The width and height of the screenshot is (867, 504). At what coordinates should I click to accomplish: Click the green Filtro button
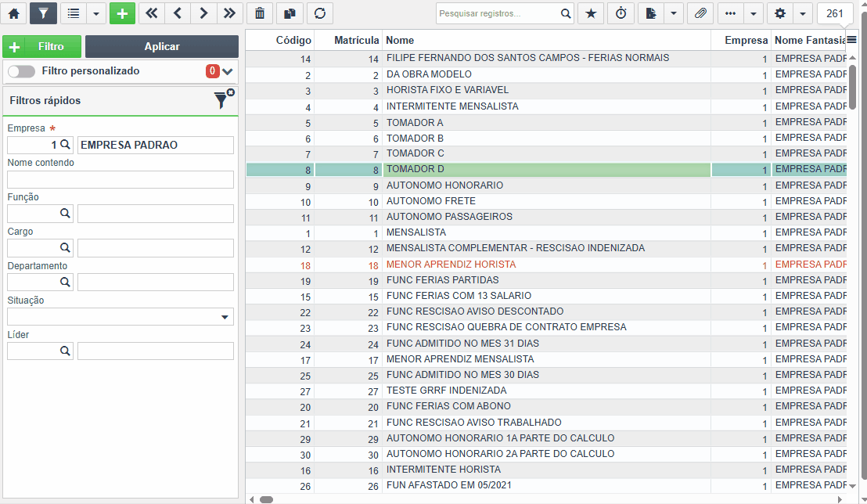pyautogui.click(x=42, y=46)
